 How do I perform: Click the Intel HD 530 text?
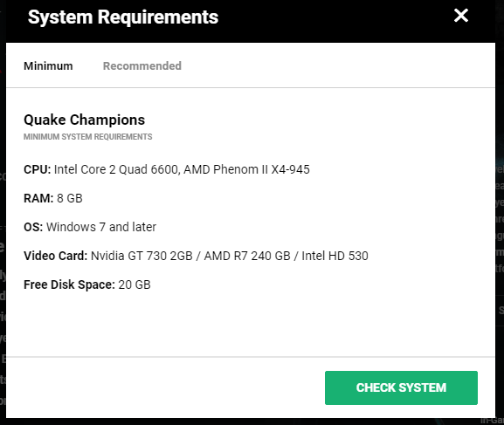point(335,256)
